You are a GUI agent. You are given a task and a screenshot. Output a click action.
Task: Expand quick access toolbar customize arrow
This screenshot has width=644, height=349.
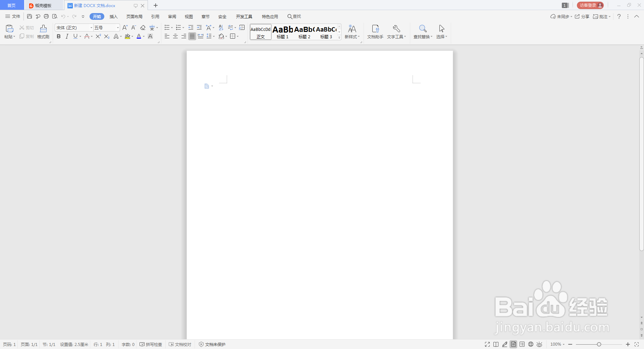click(x=83, y=16)
